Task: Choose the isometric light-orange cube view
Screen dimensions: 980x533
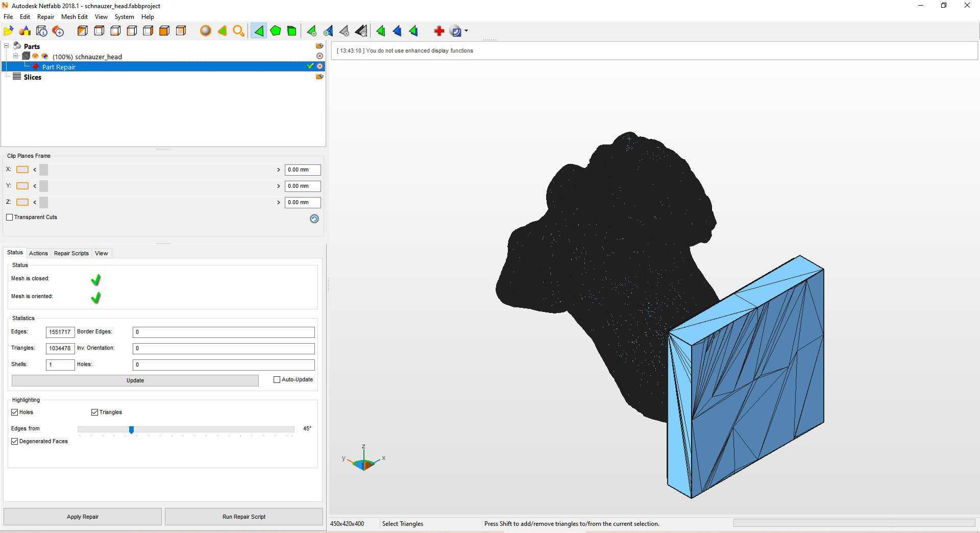Action: click(x=181, y=31)
